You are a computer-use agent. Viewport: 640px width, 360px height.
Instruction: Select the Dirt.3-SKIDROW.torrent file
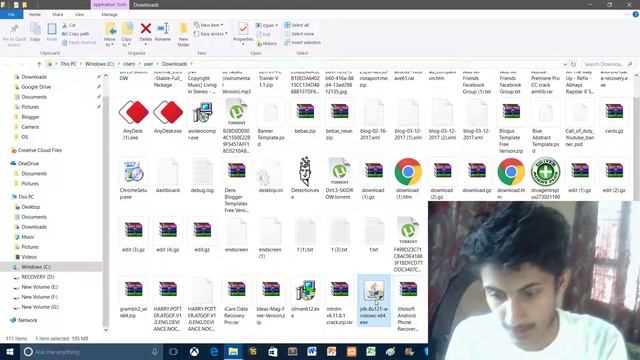click(339, 171)
